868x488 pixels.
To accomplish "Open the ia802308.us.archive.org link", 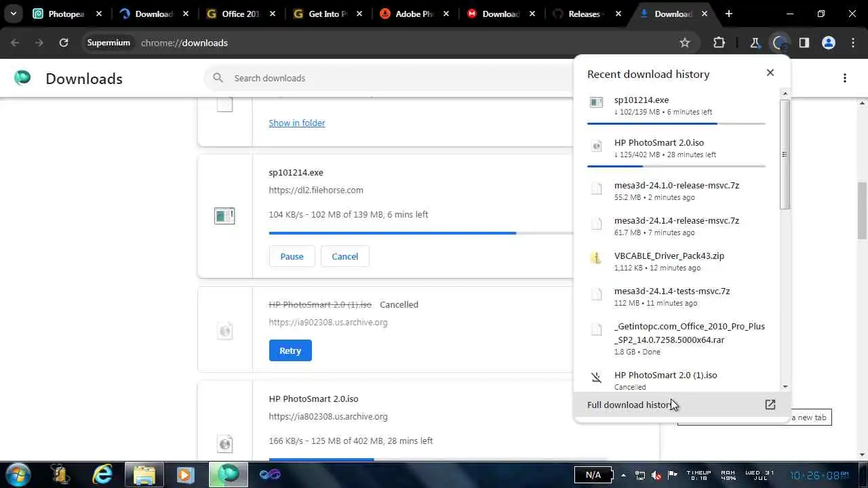I will pos(328,416).
